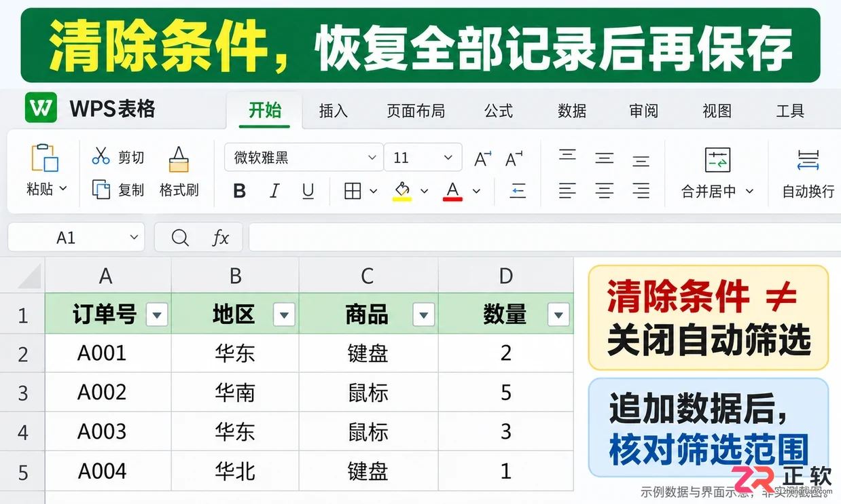This screenshot has width=841, height=504.
Task: Select the 华南 cell
Action: coord(235,393)
